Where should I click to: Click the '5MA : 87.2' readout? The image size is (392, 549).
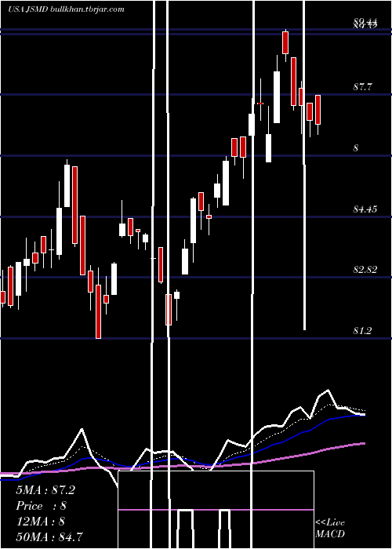[x=45, y=490]
